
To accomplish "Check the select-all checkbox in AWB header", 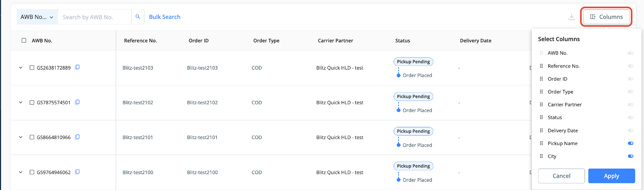I will [x=24, y=40].
